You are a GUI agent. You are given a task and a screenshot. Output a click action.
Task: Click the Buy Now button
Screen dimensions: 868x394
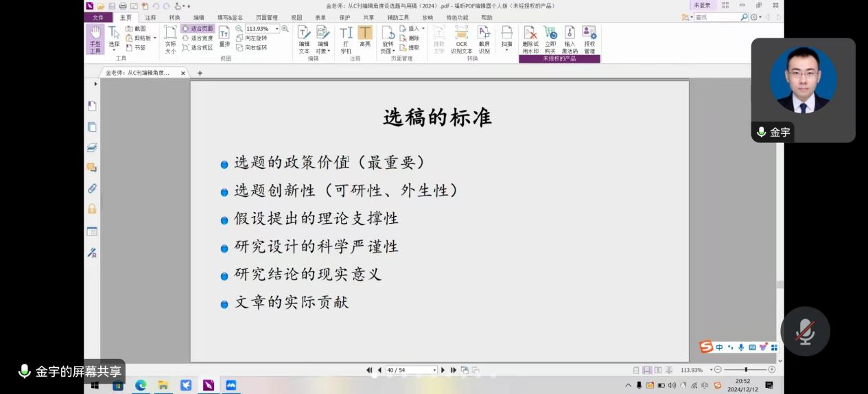pos(550,39)
